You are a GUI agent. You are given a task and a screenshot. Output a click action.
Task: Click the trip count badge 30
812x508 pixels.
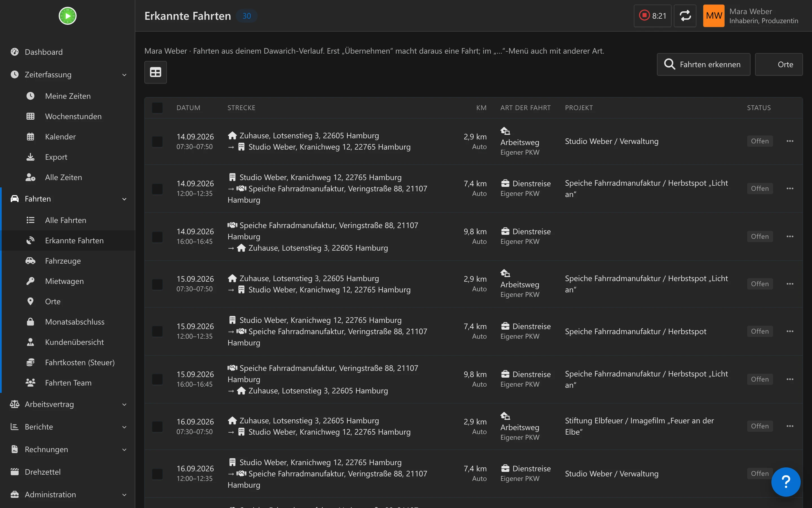click(x=247, y=16)
